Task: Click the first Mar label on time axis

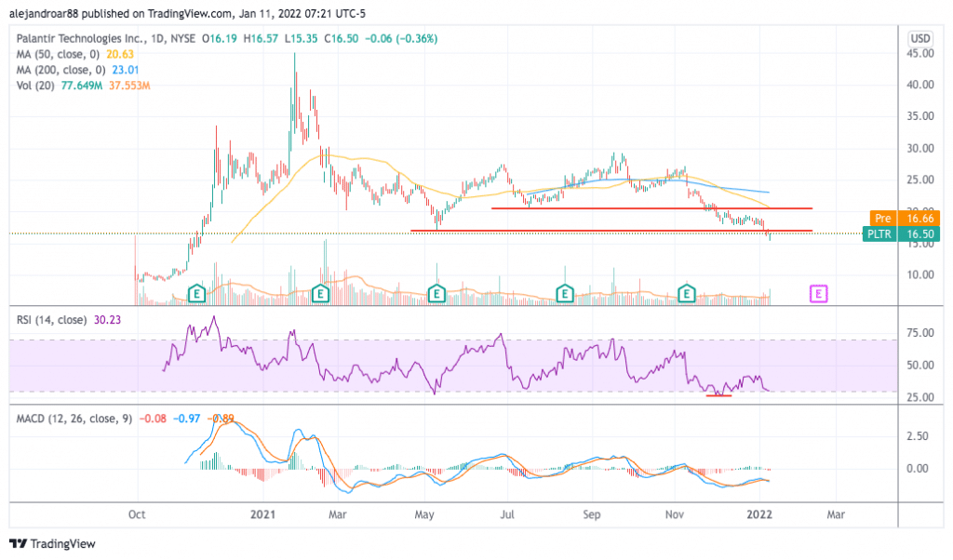Action: coord(337,514)
